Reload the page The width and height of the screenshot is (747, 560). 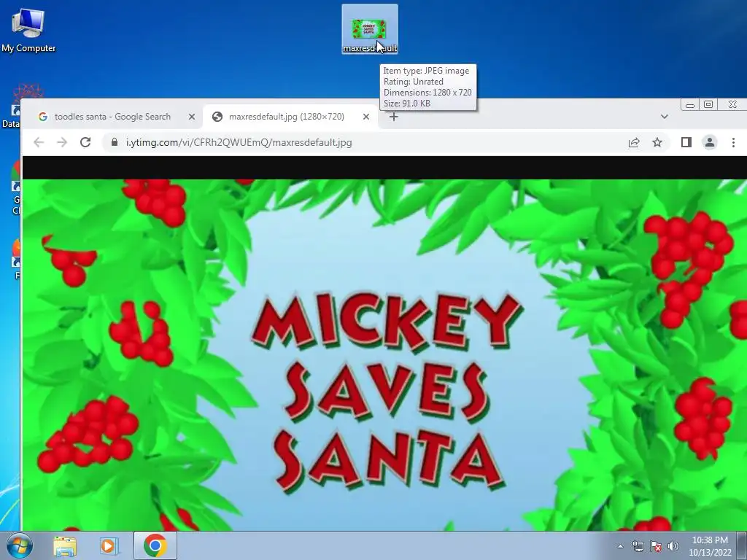point(85,142)
